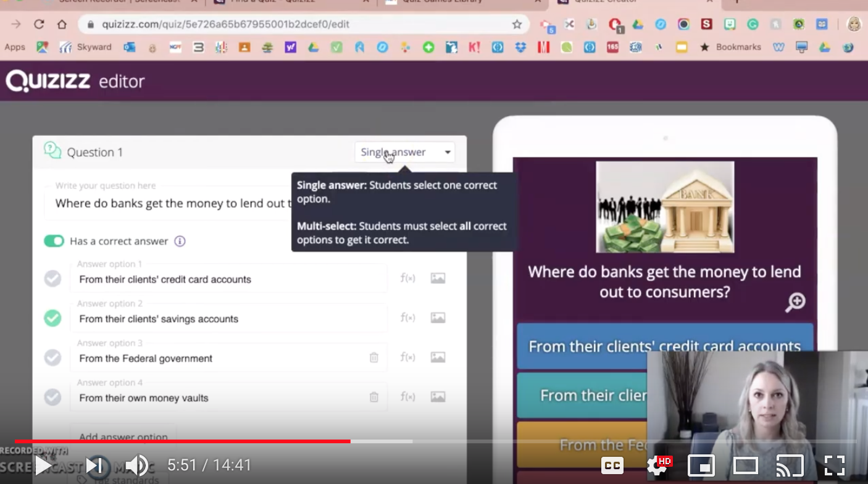Switch to the Find a Quiz browser tab
The image size is (868, 484).
click(290, 3)
